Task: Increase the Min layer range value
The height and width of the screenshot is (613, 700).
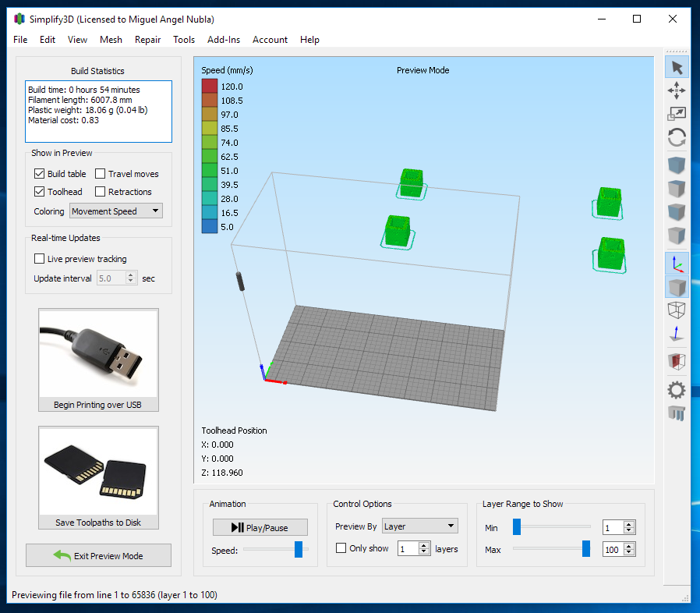Action: point(629,525)
